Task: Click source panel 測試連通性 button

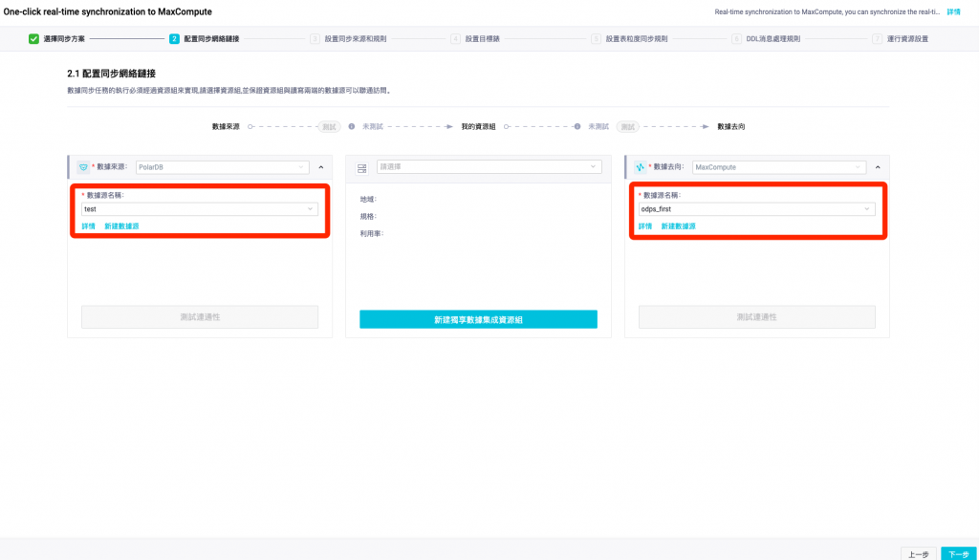Action: [x=200, y=317]
